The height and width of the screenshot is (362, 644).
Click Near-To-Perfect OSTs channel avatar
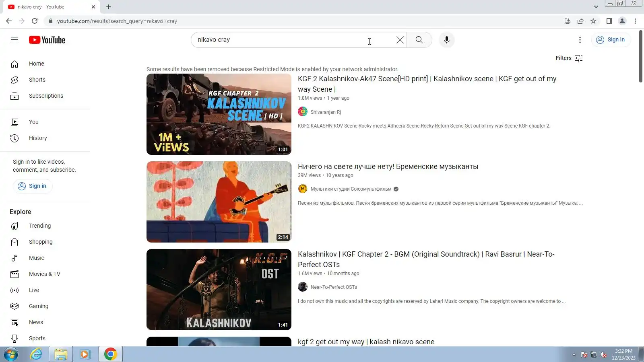(303, 287)
